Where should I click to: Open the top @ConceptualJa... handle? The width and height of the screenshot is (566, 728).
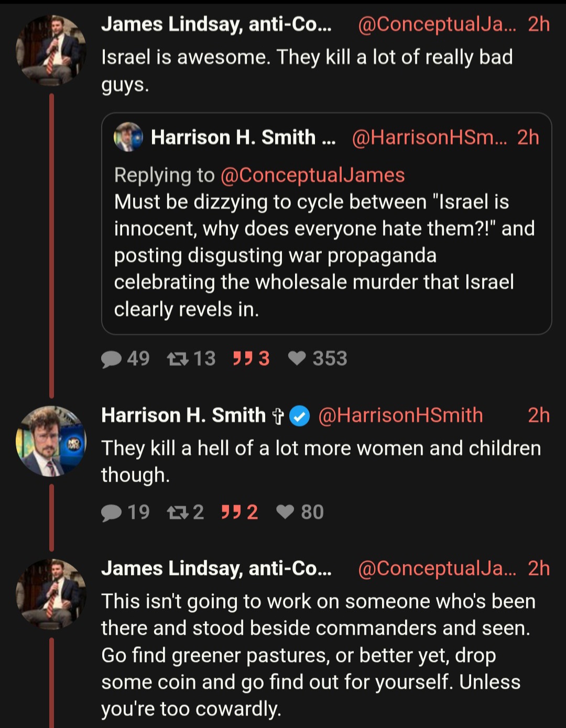point(437,24)
